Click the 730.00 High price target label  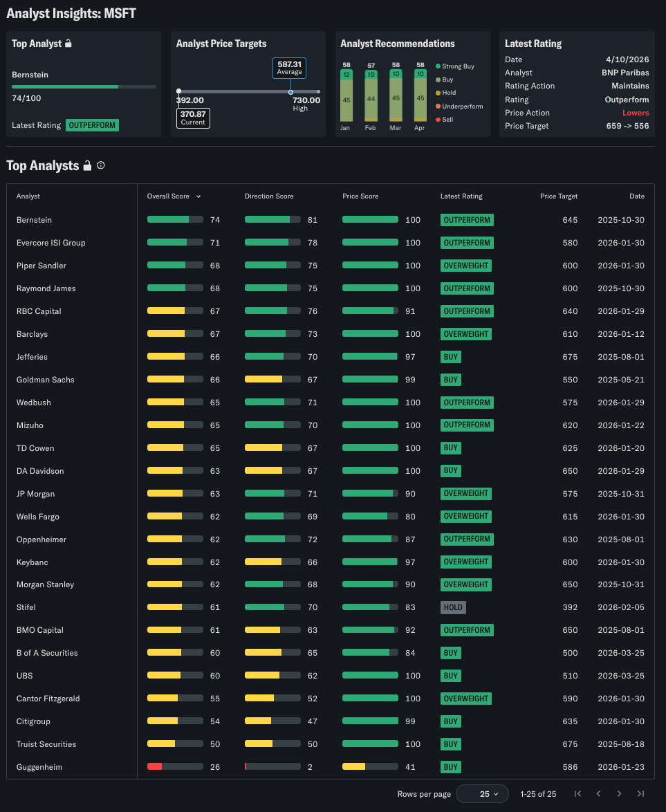click(306, 104)
